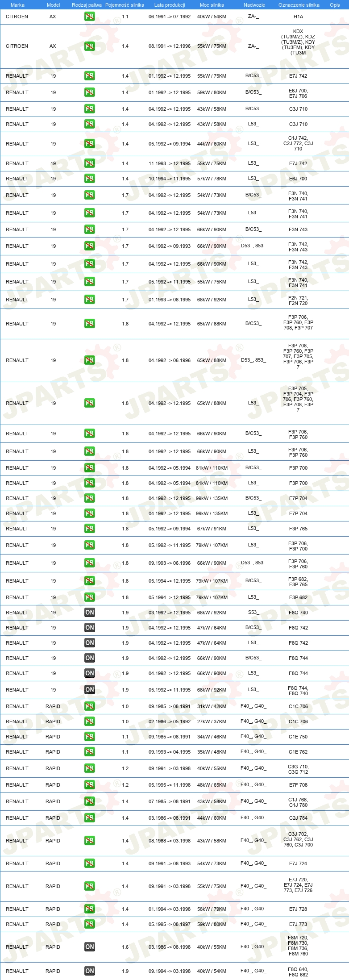Click the engine cell C3G 710, C3G 712
Viewport: 349px width, 980px height.
(x=298, y=769)
